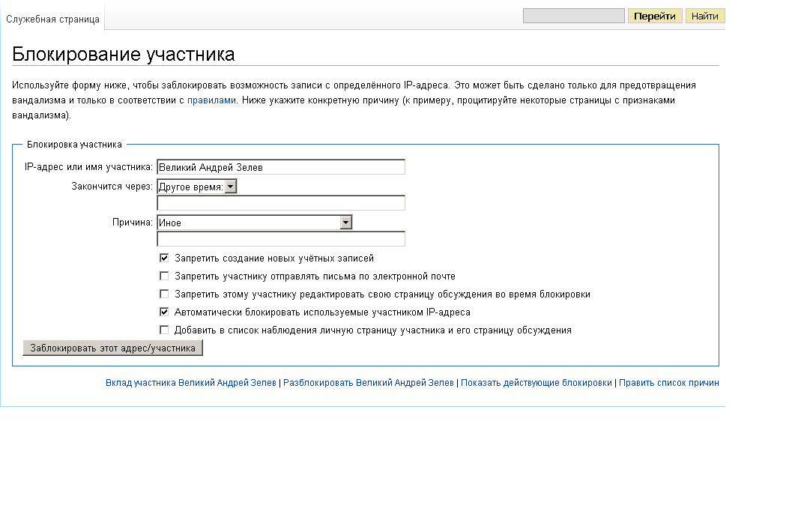The height and width of the screenshot is (532, 810).
Task: Click the additional reason text field
Action: pos(280,238)
